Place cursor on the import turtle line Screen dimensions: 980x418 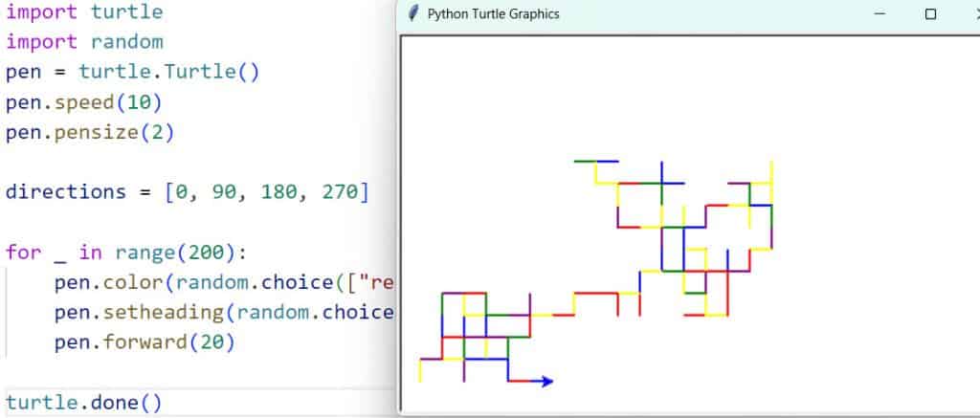click(x=84, y=12)
